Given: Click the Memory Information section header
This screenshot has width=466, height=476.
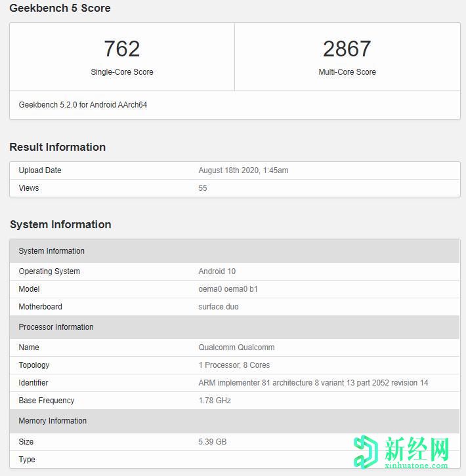Looking at the screenshot, I should point(53,421).
